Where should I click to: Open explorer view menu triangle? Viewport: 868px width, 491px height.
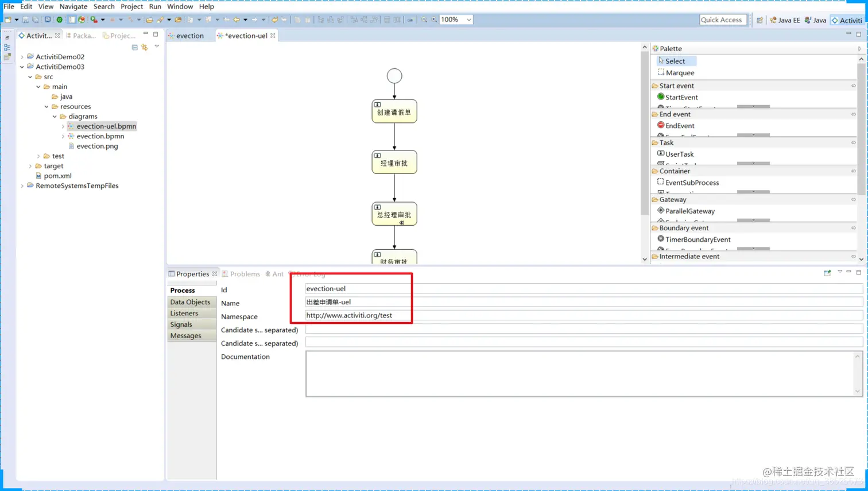click(157, 47)
